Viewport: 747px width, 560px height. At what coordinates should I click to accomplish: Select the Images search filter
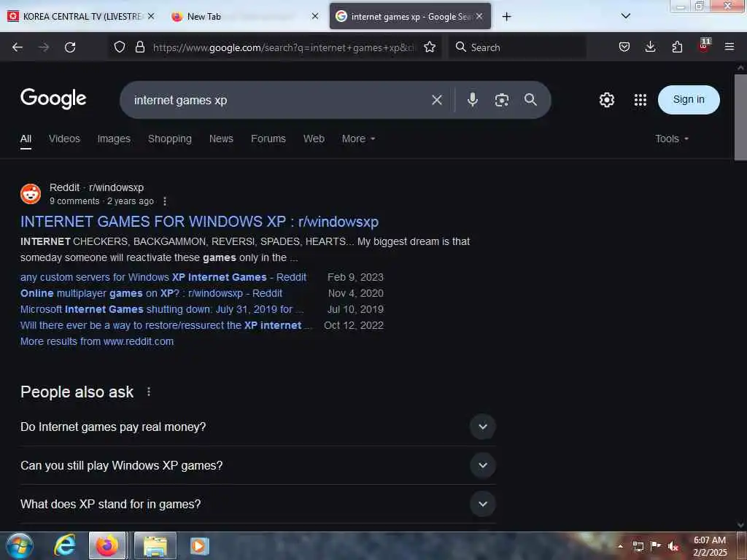[x=114, y=139]
